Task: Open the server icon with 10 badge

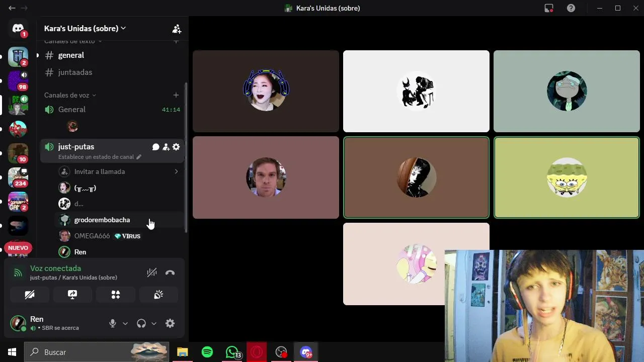Action: coord(18,153)
